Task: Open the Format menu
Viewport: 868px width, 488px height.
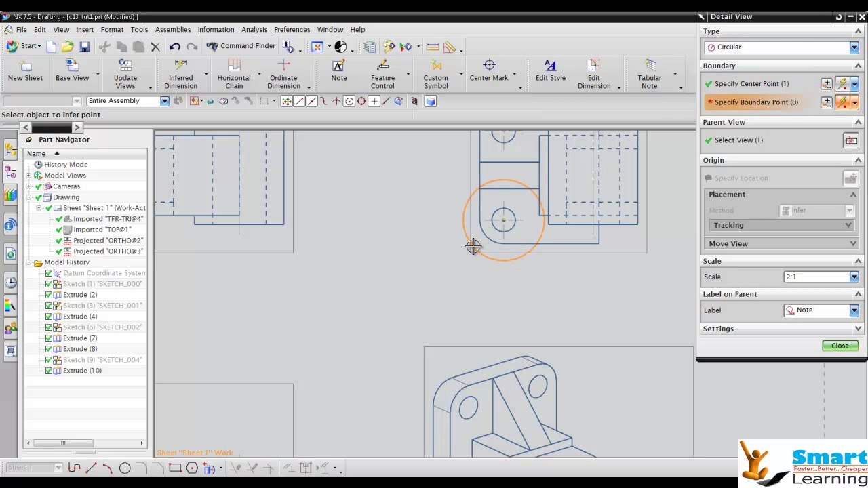Action: [x=112, y=30]
